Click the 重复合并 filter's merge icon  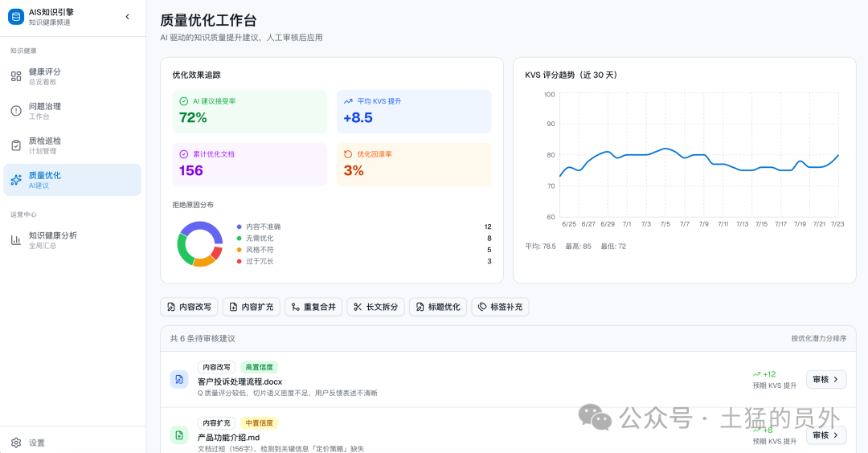point(296,307)
